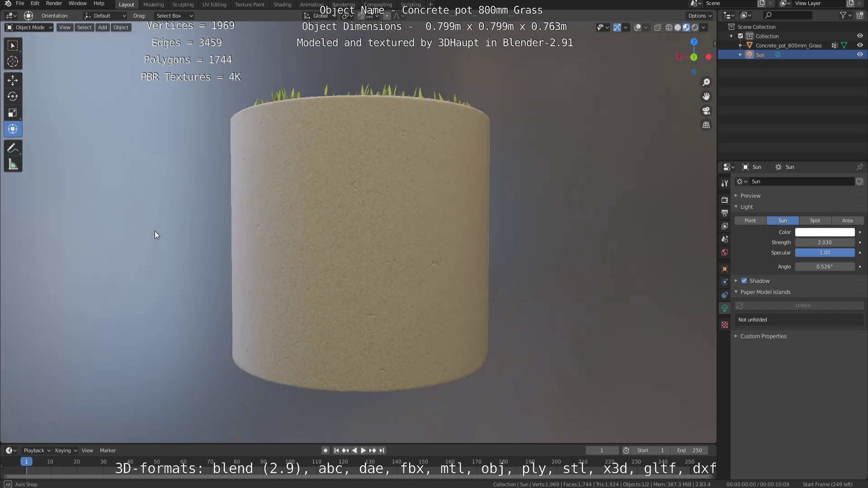The image size is (868, 488).
Task: Open the Object Mode dropdown
Action: [x=29, y=28]
